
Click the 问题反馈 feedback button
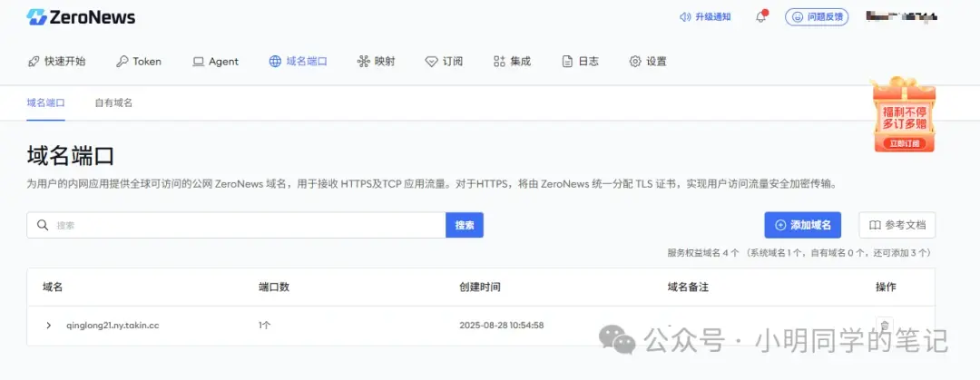coord(817,17)
